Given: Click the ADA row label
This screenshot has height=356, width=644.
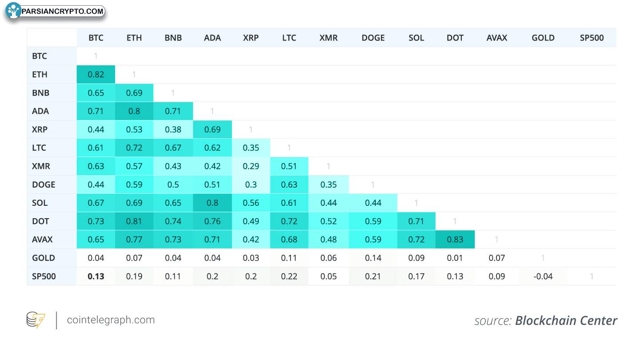Looking at the screenshot, I should pos(52,111).
